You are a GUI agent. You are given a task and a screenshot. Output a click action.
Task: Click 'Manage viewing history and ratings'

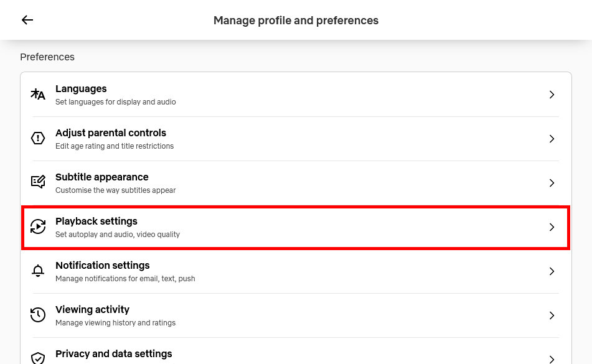click(116, 322)
